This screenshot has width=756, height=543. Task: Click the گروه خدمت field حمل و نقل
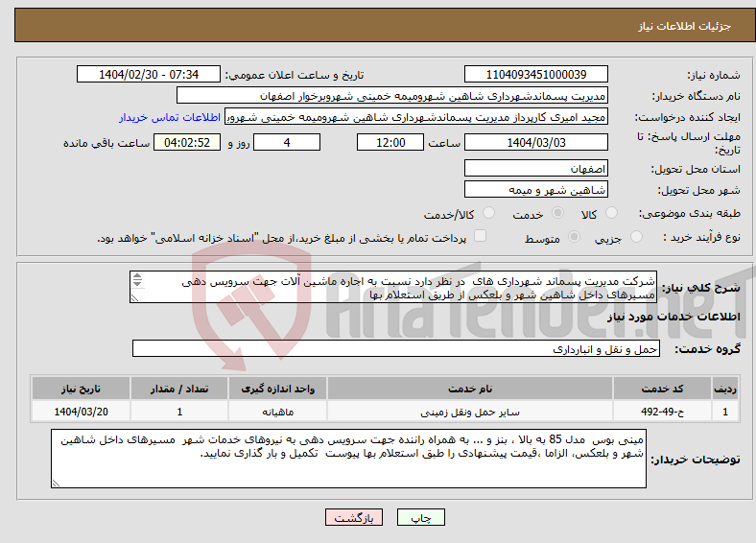pos(396,348)
